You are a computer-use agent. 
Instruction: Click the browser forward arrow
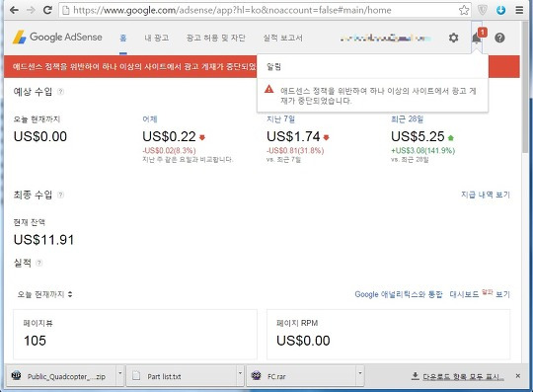31,10
